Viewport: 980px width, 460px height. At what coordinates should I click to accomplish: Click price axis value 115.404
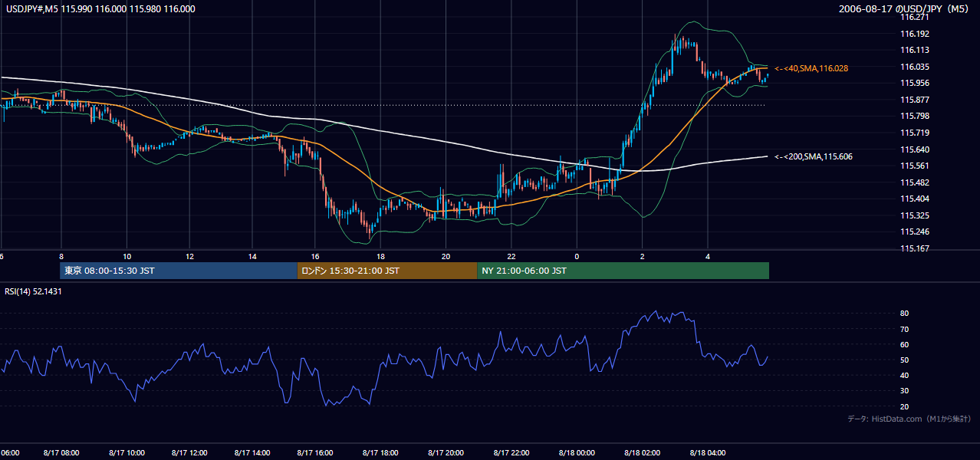tap(915, 199)
